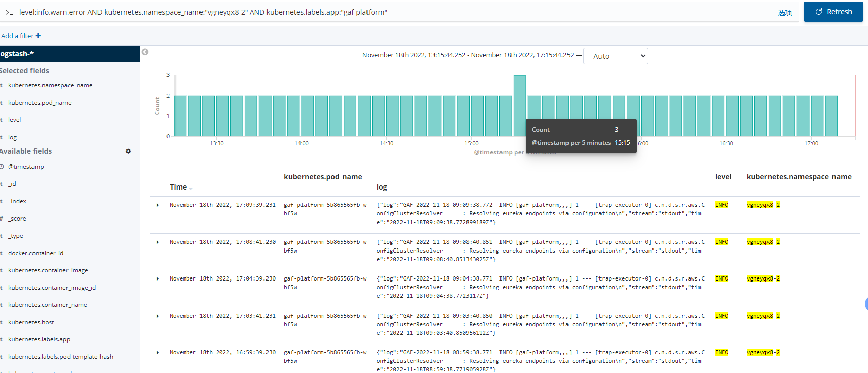Open the 选项 options link
The image size is (868, 373).
(785, 12)
